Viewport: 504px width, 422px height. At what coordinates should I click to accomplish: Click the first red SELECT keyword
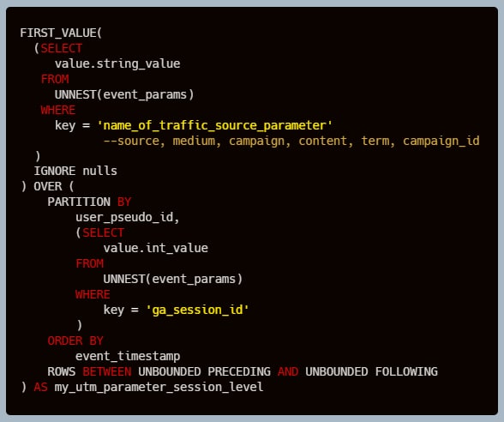click(x=62, y=48)
